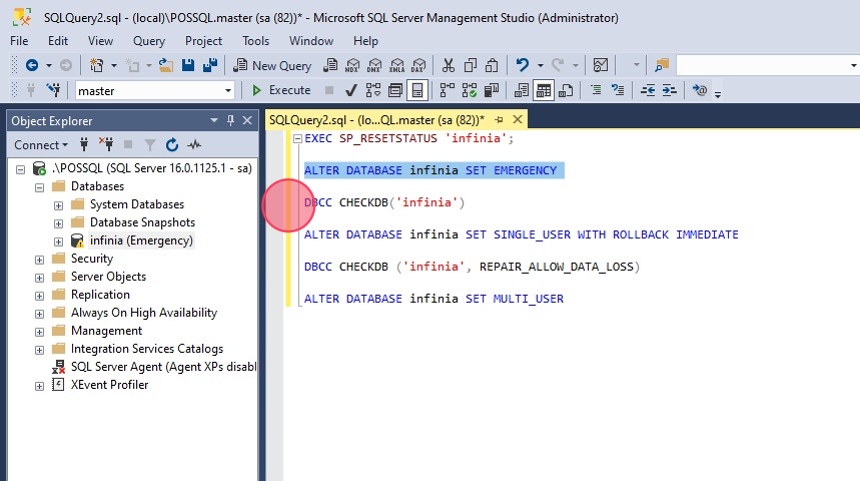Select Results to Text mode
This screenshot has width=860, height=481.
pos(521,90)
